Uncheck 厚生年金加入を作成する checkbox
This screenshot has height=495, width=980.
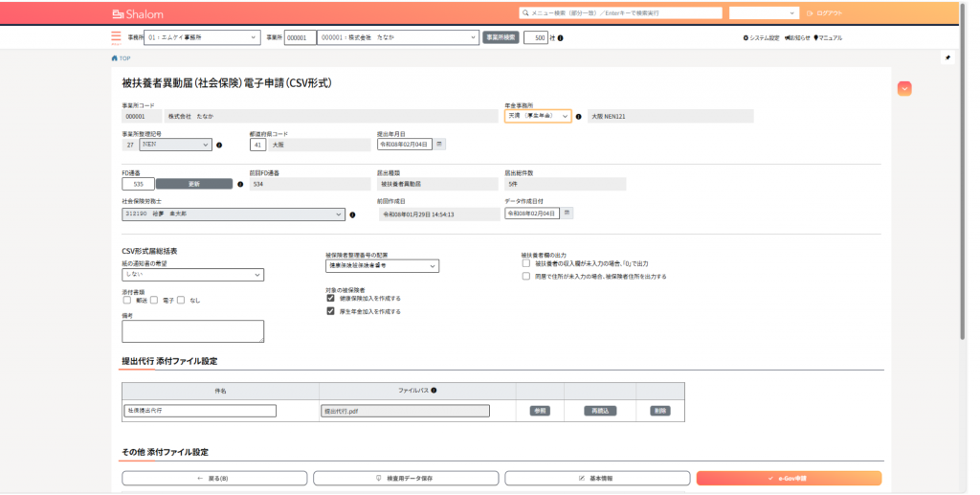click(330, 311)
